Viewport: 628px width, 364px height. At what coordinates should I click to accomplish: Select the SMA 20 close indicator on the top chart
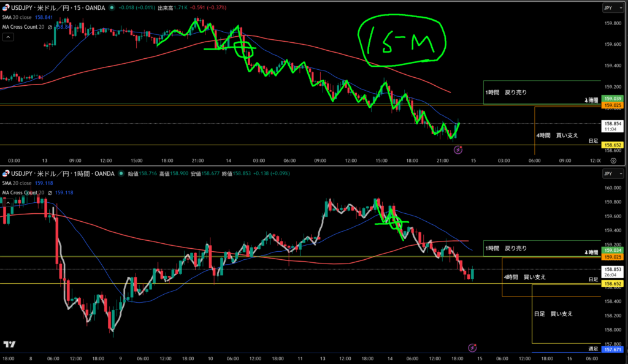point(17,17)
